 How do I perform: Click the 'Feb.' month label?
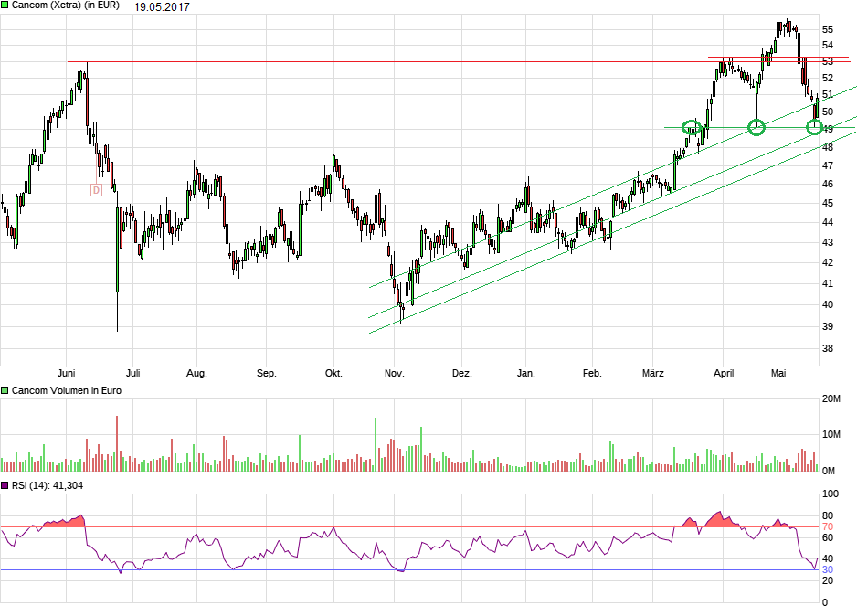[592, 373]
